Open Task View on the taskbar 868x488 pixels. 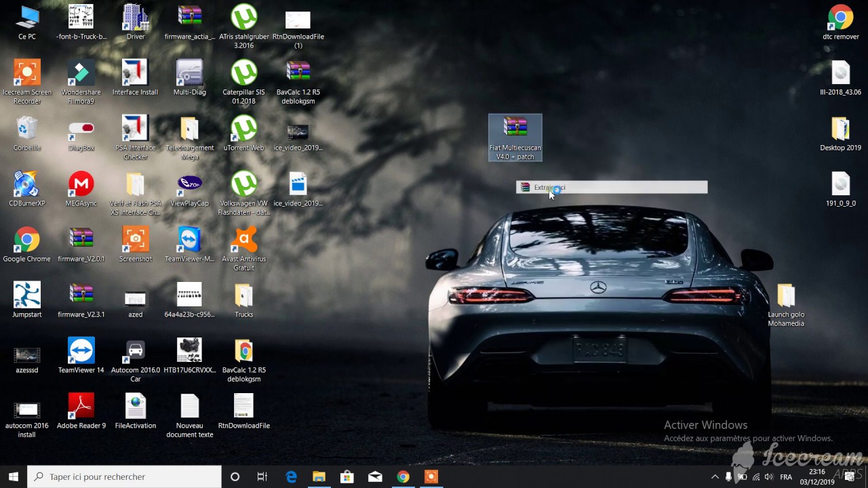[x=262, y=476]
